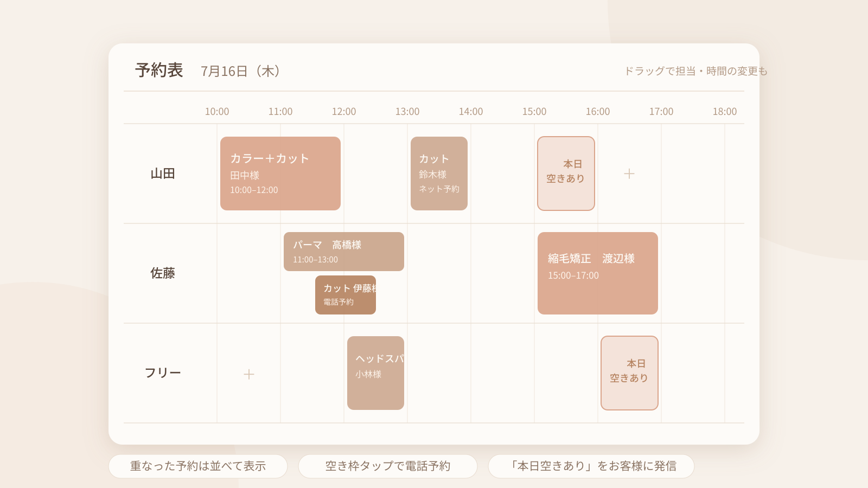The height and width of the screenshot is (488, 868).
Task: Open the カット 伊藤様 phone booking
Action: coord(346,295)
